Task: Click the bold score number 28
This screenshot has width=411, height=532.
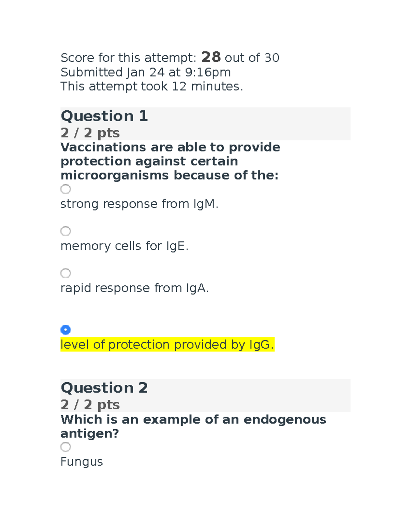Action: (x=211, y=57)
